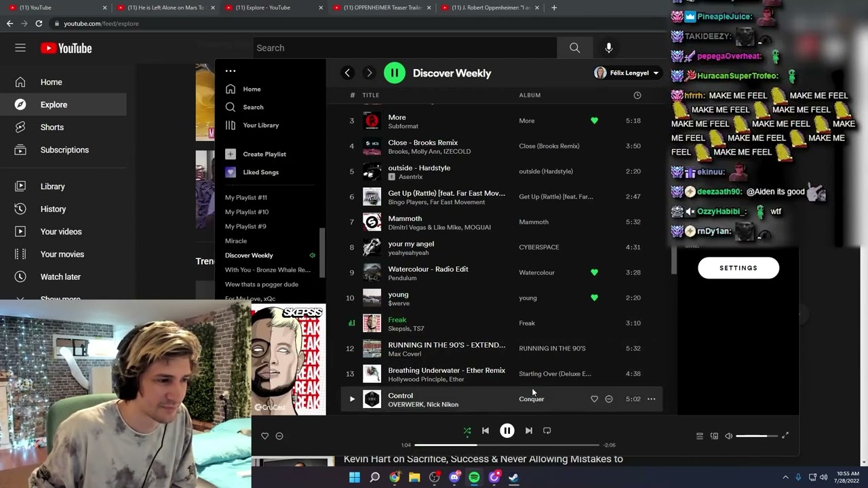Viewport: 868px width, 488px height.
Task: Click SETTINGS button in right panel
Action: point(738,268)
